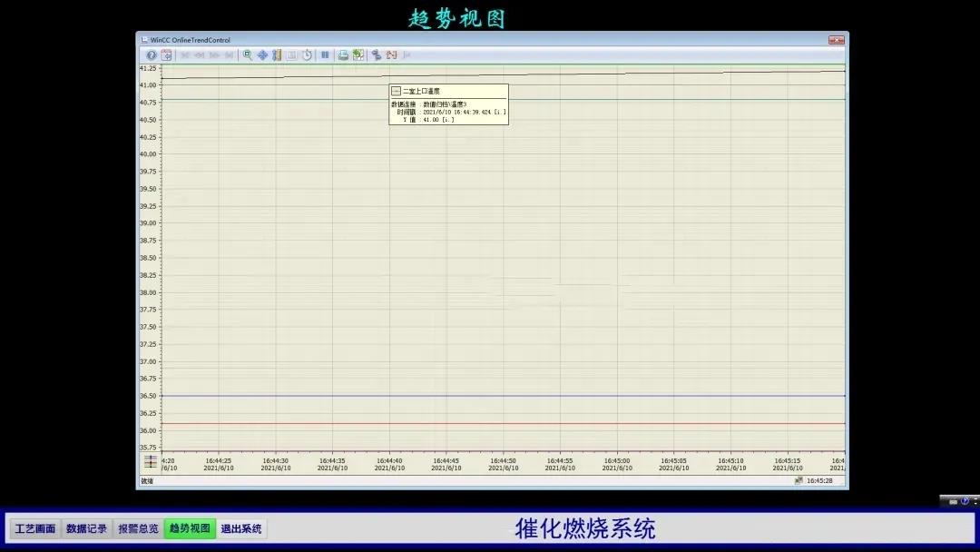Click the axis icon at chart bottom-left
This screenshot has width=980, height=552.
150,461
